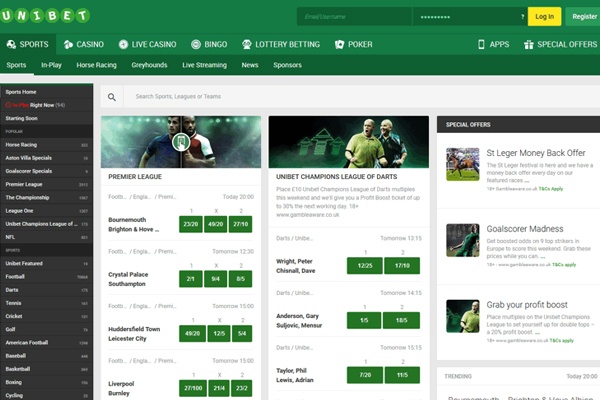Select 27/100 odds for Liverpool
Screen dimensions: 600x400
coord(193,388)
